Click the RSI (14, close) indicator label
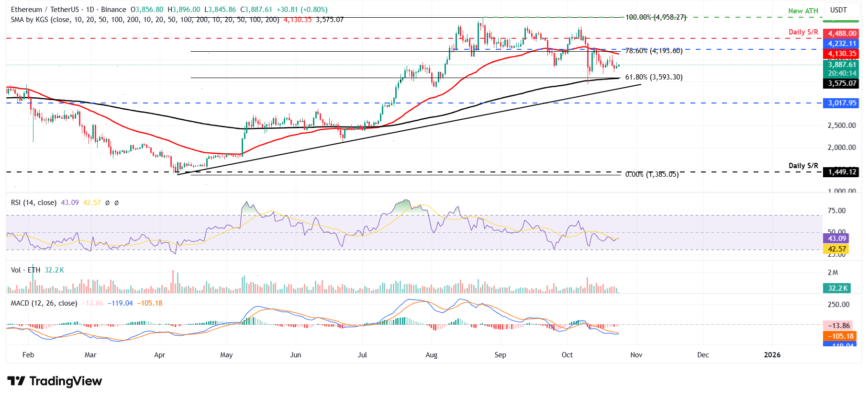This screenshot has width=868, height=399. (33, 203)
